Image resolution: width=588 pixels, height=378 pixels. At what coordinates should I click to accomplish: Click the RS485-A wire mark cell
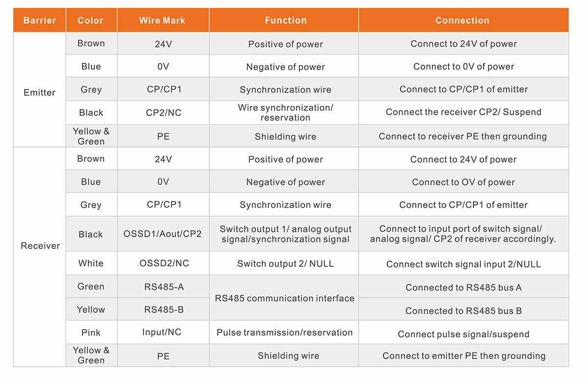(x=164, y=287)
